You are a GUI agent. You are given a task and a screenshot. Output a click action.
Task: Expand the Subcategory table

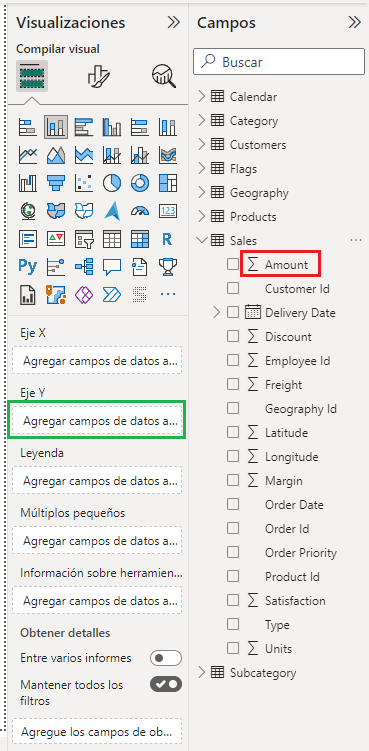click(x=202, y=672)
